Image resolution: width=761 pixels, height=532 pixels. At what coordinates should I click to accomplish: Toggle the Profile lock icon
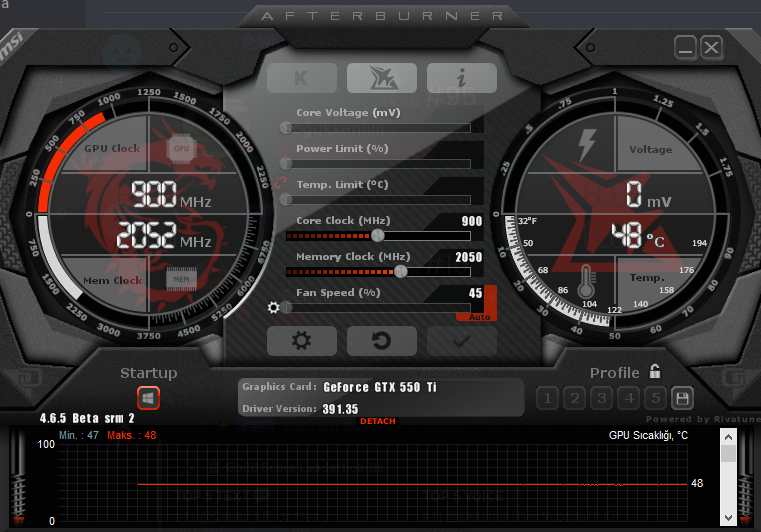click(655, 371)
